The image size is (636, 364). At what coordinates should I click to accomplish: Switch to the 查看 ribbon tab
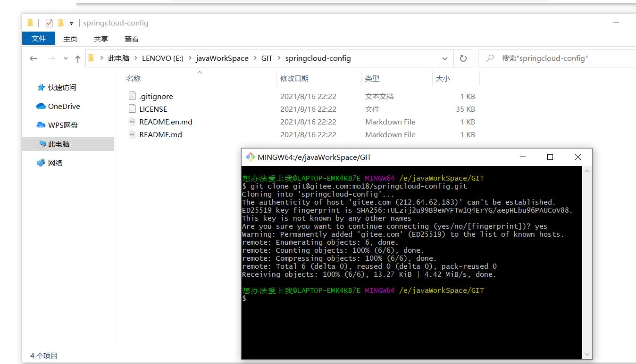tap(132, 39)
